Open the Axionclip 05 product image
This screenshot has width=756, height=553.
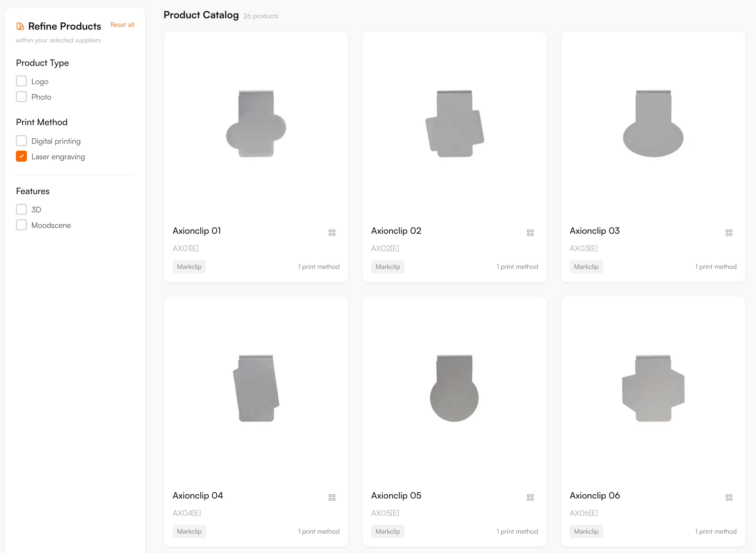[455, 388]
